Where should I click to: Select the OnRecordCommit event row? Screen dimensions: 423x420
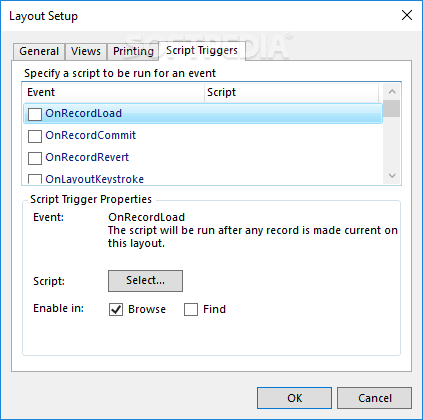[203, 136]
